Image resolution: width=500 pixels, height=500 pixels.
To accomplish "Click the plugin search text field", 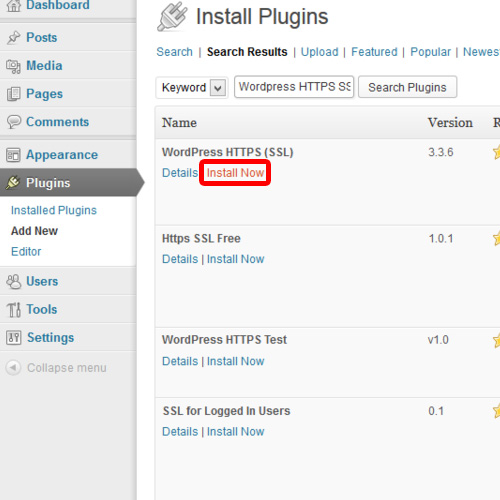I will [x=294, y=87].
